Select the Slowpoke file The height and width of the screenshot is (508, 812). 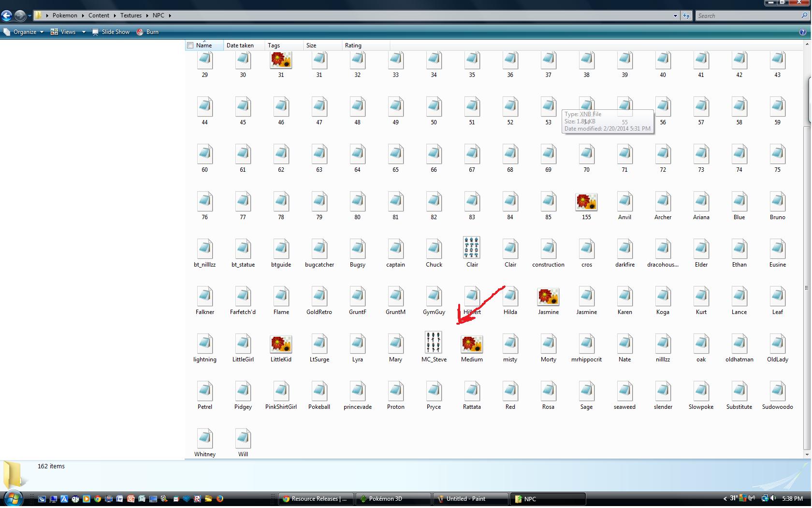701,394
